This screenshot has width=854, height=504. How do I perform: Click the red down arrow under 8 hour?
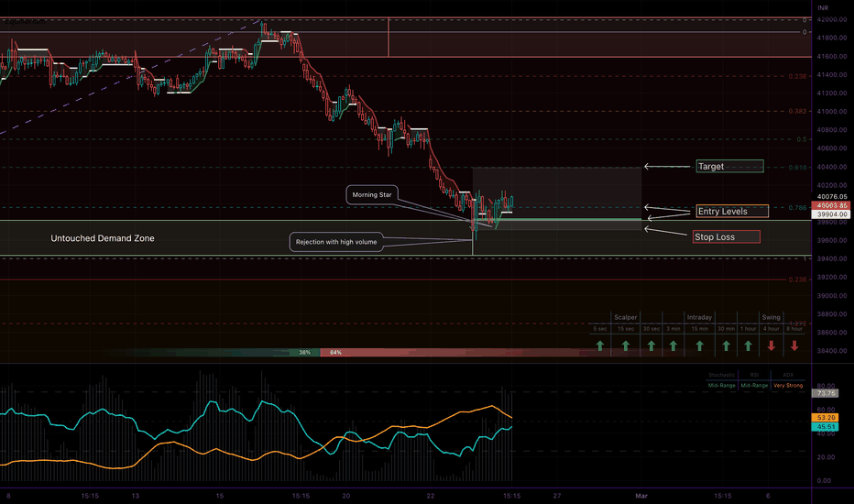[x=794, y=345]
